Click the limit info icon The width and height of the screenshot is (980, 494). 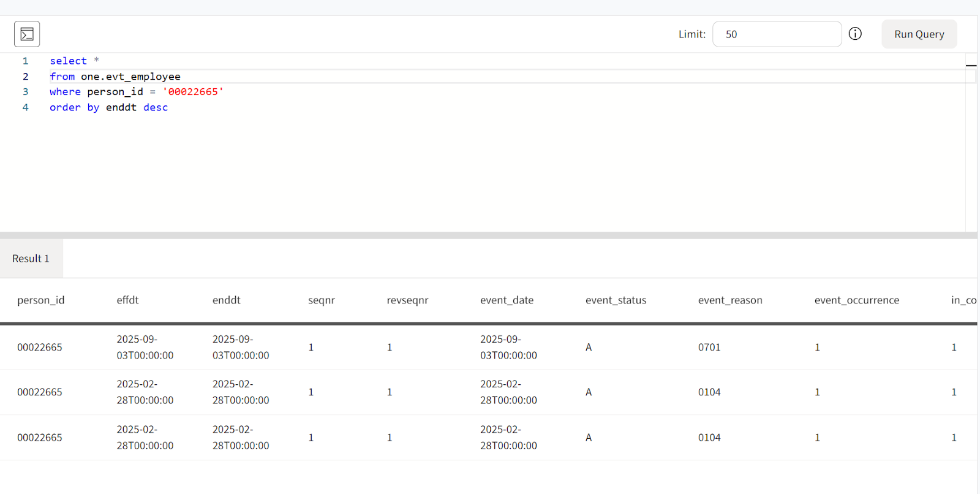855,34
